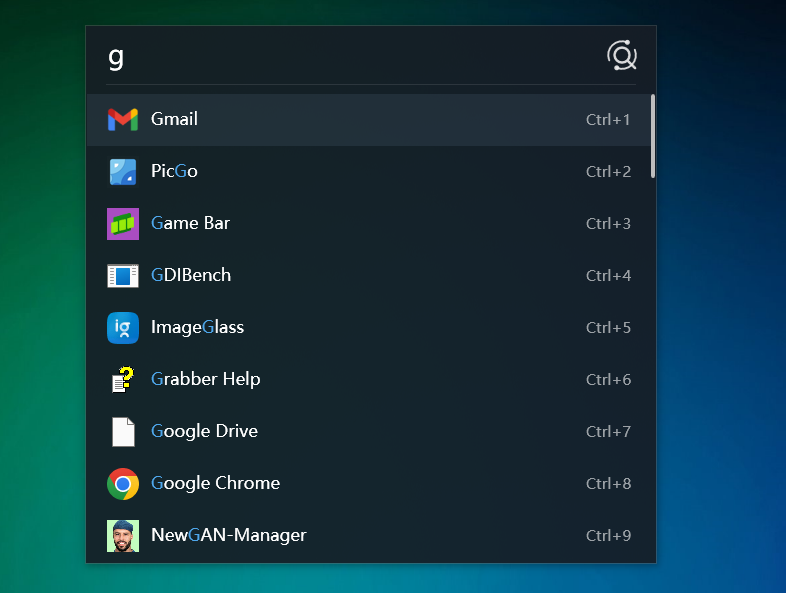This screenshot has height=593, width=786.
Task: Click the Ctrl+4 shortcut hint
Action: (608, 276)
